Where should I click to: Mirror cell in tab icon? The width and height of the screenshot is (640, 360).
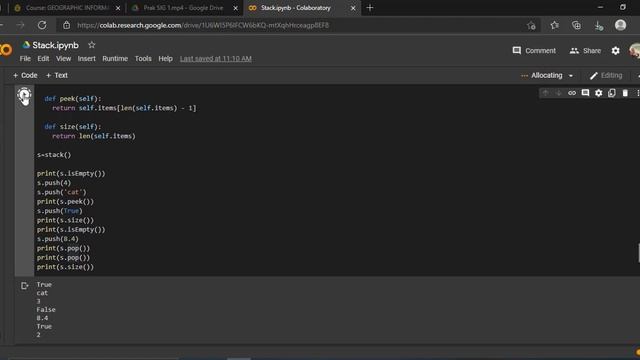coord(611,93)
